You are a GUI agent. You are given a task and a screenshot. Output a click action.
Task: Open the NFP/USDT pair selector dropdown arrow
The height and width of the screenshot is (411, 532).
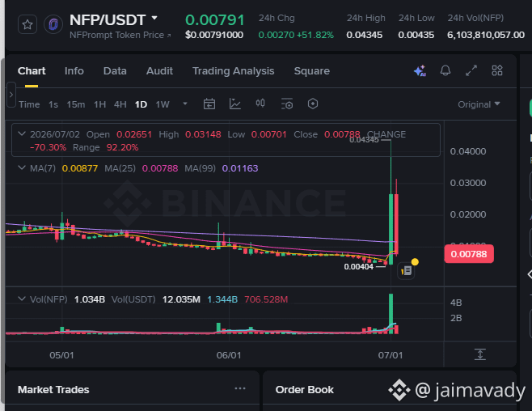(x=154, y=18)
